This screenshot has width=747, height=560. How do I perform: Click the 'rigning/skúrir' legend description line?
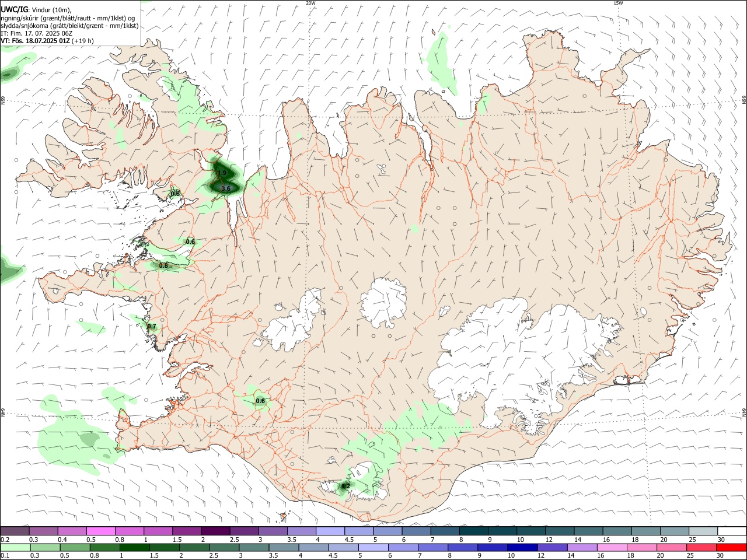tap(68, 18)
